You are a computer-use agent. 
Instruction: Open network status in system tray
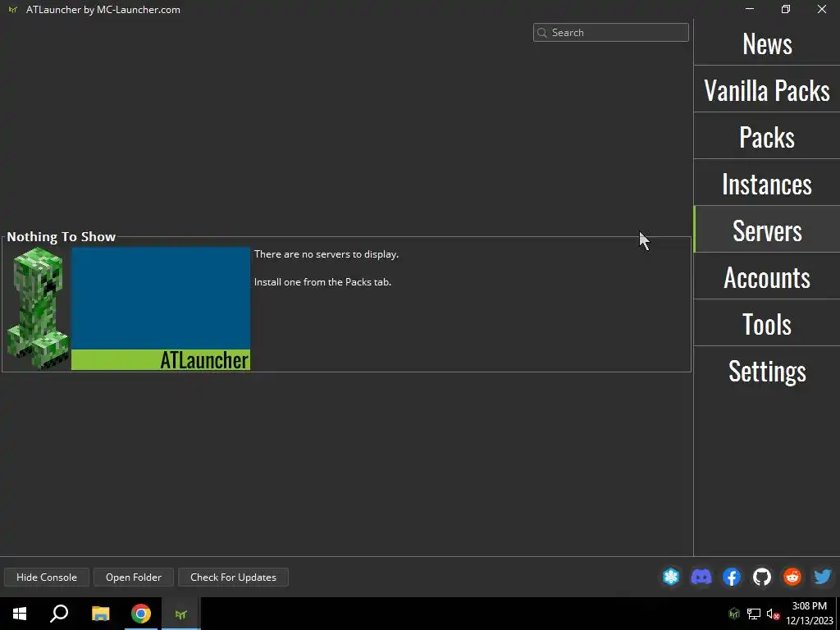click(x=754, y=614)
